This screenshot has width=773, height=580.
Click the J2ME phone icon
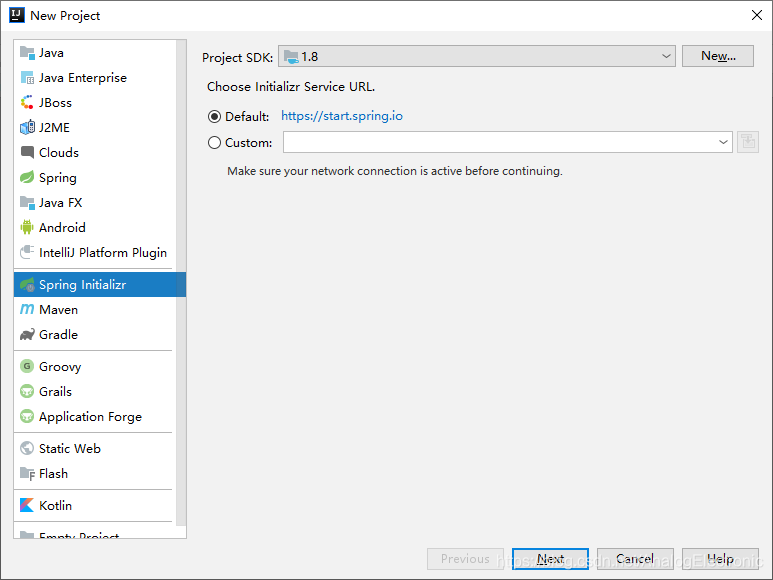[27, 128]
